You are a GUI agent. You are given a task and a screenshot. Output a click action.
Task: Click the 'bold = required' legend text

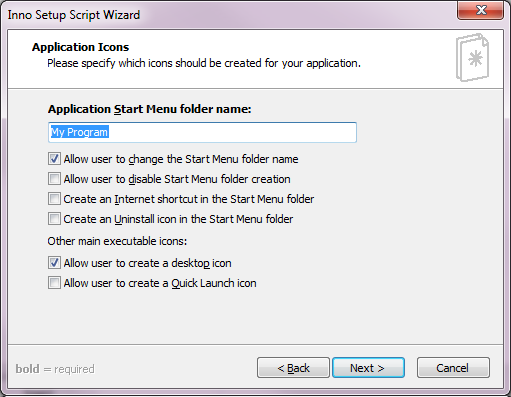pos(55,369)
